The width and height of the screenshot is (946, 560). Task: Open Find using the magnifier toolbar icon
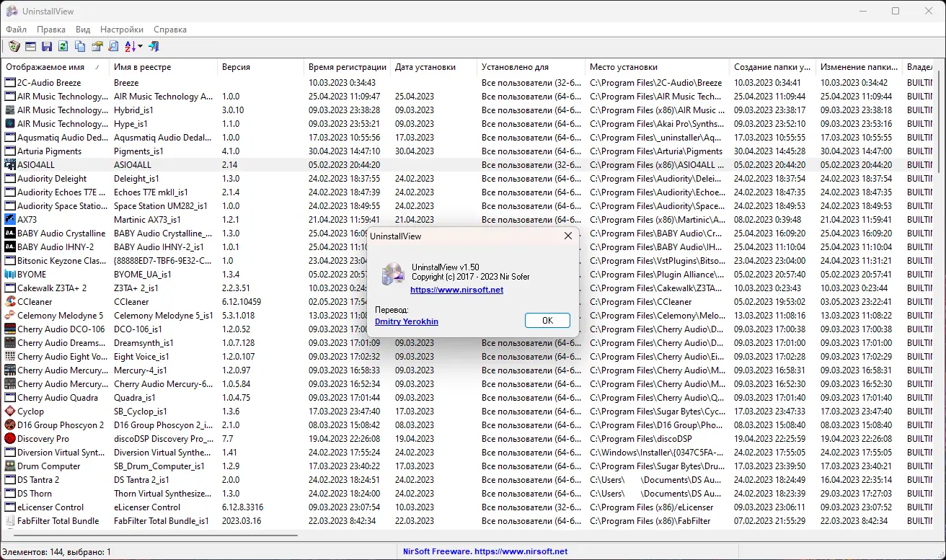coord(113,47)
